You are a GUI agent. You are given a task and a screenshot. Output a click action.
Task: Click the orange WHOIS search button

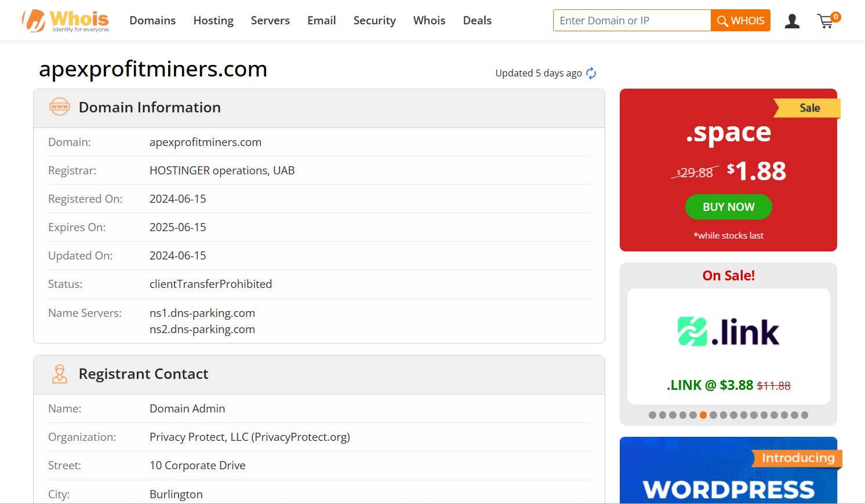740,20
